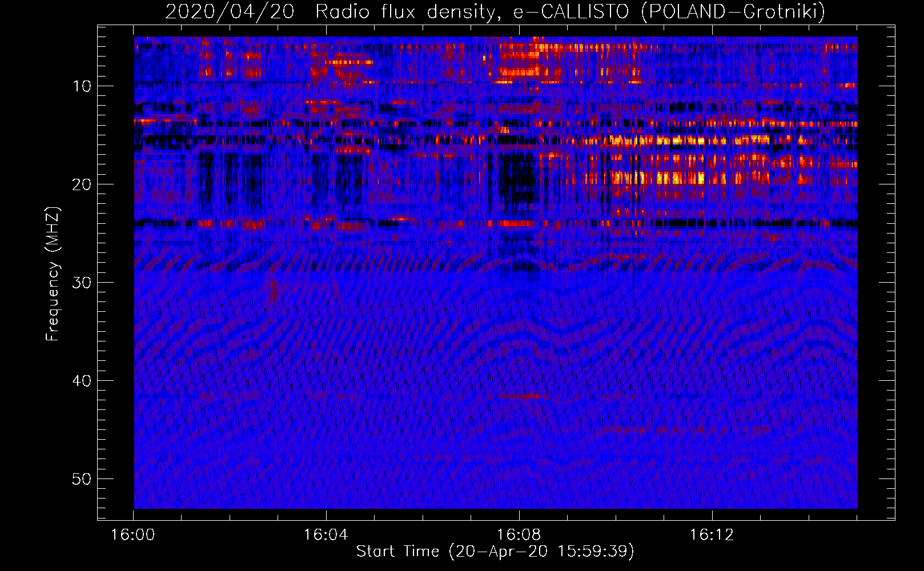The height and width of the screenshot is (571, 924).
Task: Click the "50" frequency tick label
Action: (x=82, y=479)
